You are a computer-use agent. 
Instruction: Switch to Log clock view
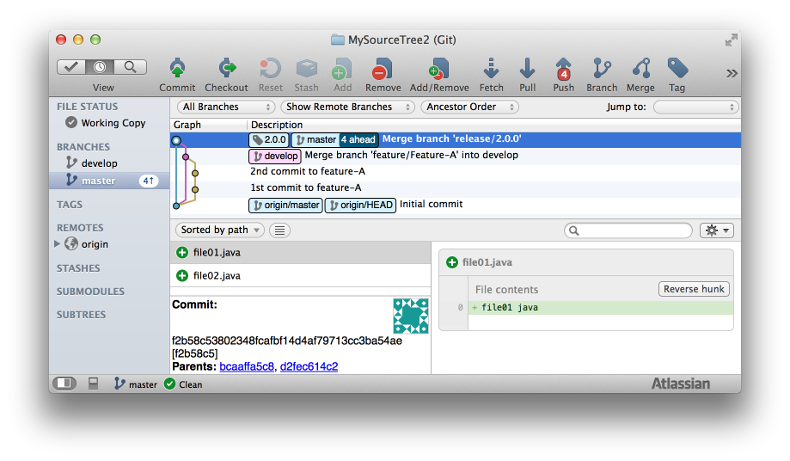click(x=99, y=67)
